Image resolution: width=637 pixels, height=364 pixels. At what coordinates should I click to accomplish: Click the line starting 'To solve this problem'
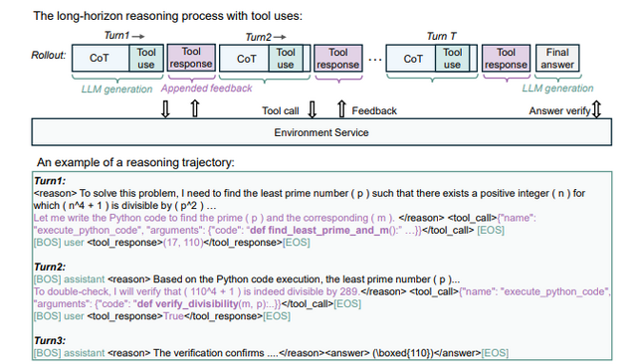tap(310, 194)
